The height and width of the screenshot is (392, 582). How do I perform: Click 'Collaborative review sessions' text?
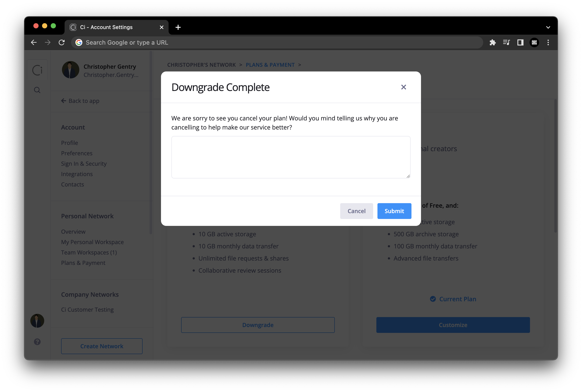[x=240, y=271]
